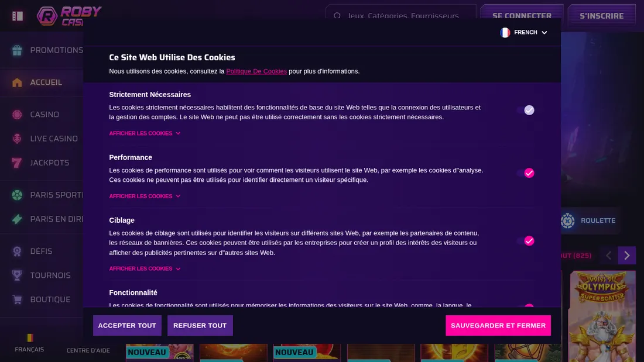Screen dimensions: 644x362
Task: Open the Live Casino dealer icon
Action: coord(17,139)
